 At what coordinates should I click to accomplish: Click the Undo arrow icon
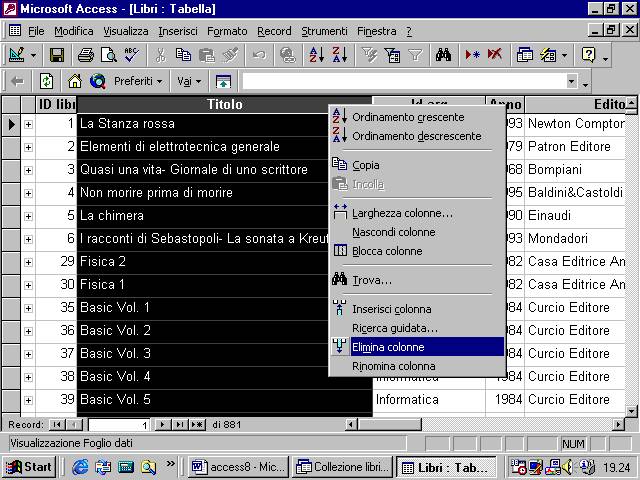coord(259,55)
